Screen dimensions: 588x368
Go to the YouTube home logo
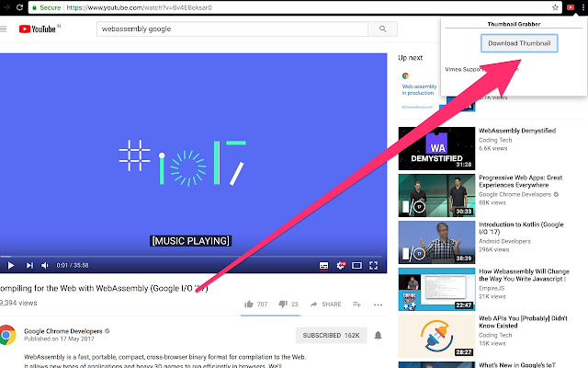[x=39, y=29]
